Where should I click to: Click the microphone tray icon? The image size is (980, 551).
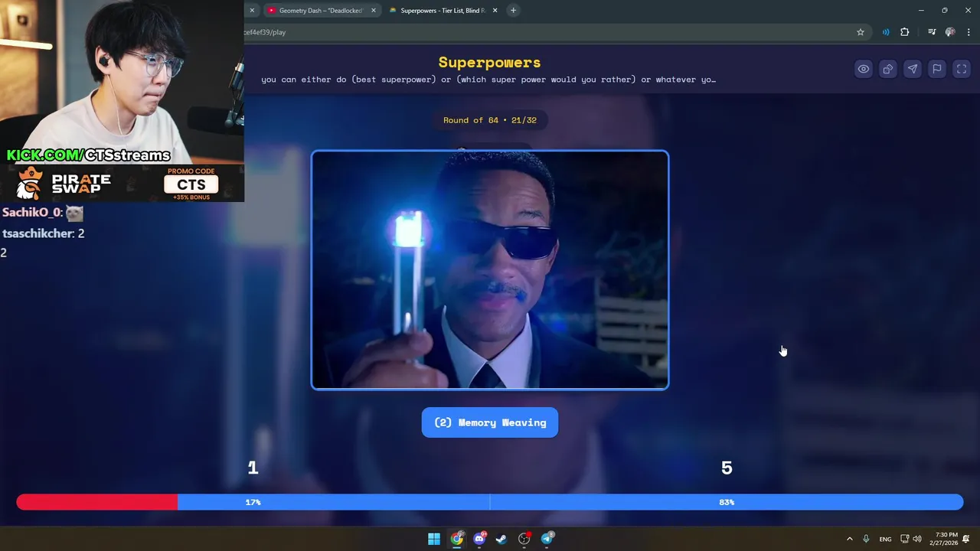click(x=866, y=539)
